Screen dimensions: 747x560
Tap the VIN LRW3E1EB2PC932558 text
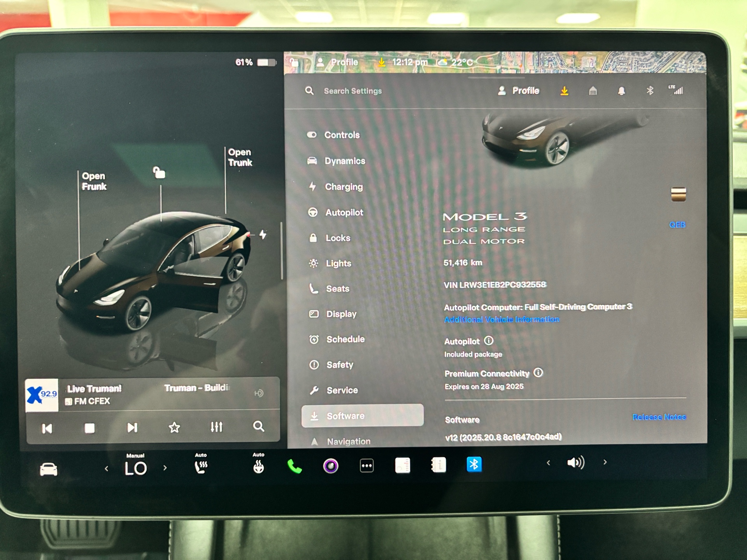click(x=495, y=285)
